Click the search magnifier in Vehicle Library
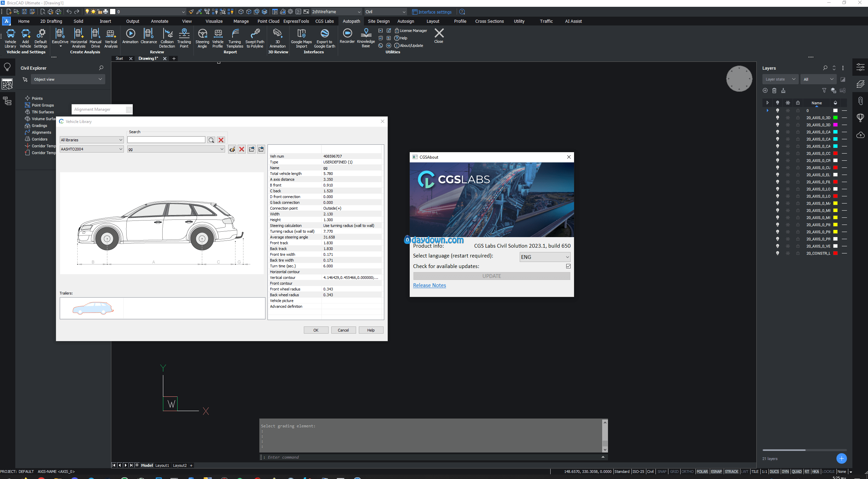868x479 pixels. click(211, 140)
